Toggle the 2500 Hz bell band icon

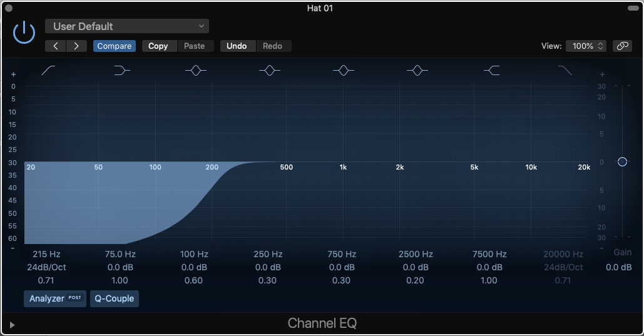[417, 71]
